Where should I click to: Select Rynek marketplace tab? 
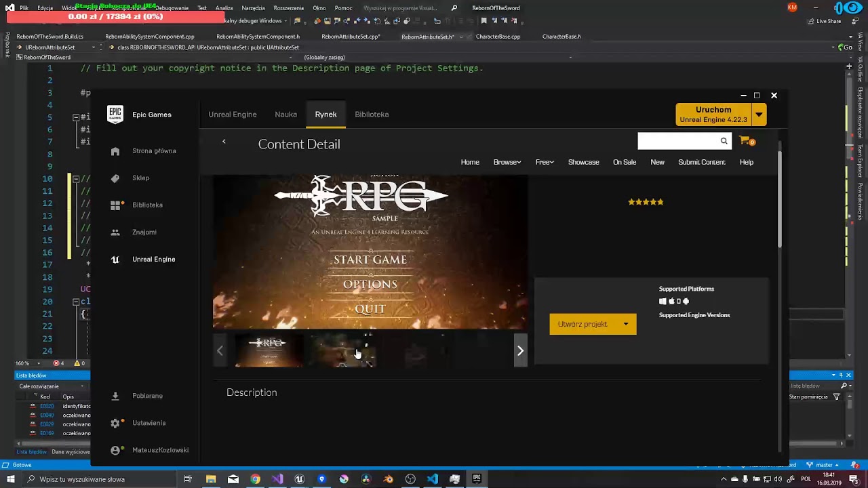(x=325, y=115)
